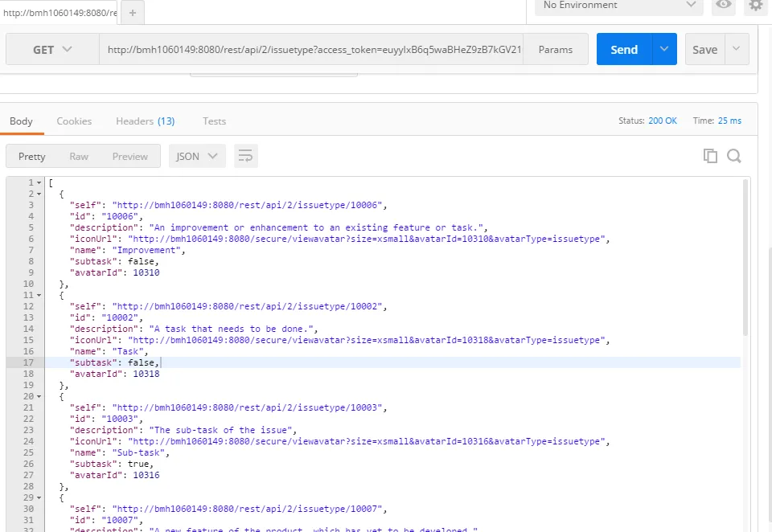
Task: Open the Headers (13) tab
Action: click(x=146, y=121)
